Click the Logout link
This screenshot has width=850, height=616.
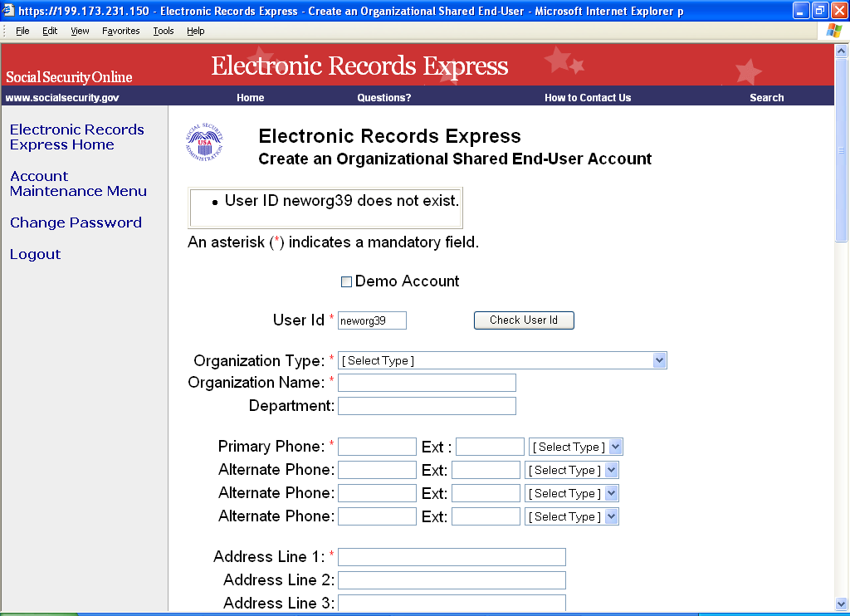coord(35,254)
